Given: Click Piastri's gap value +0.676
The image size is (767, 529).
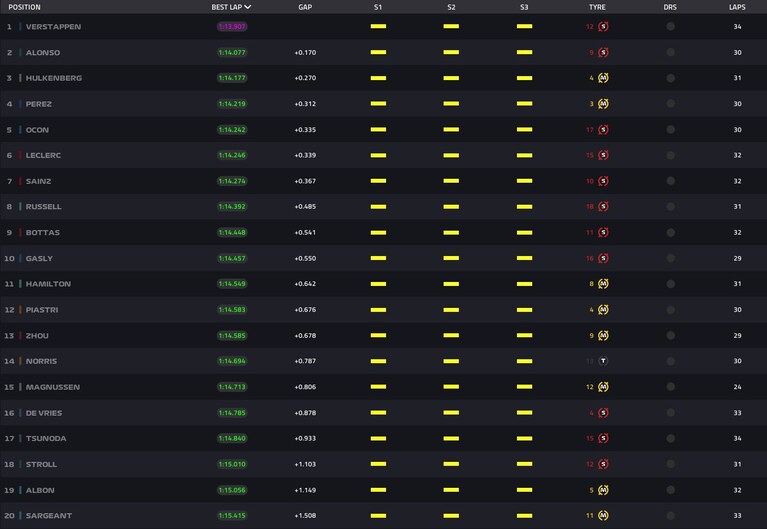Looking at the screenshot, I should (305, 310).
